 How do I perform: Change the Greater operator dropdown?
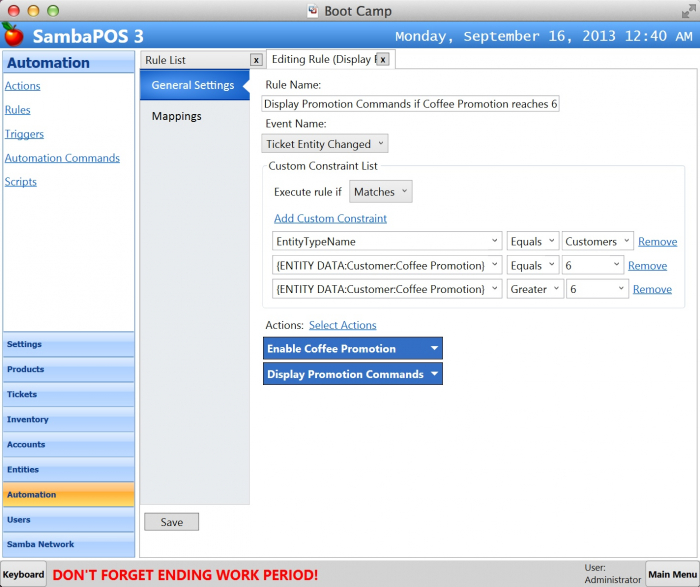pyautogui.click(x=534, y=289)
